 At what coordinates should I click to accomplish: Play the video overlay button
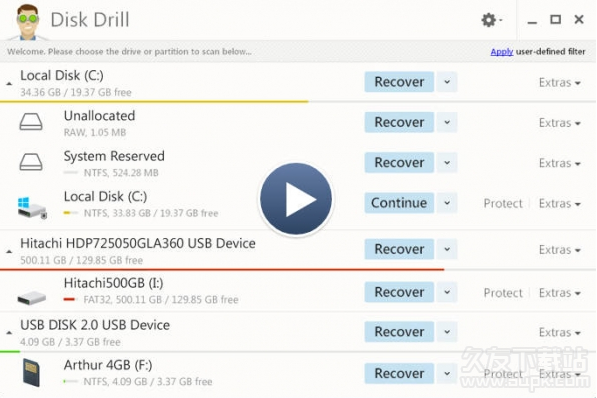(296, 198)
